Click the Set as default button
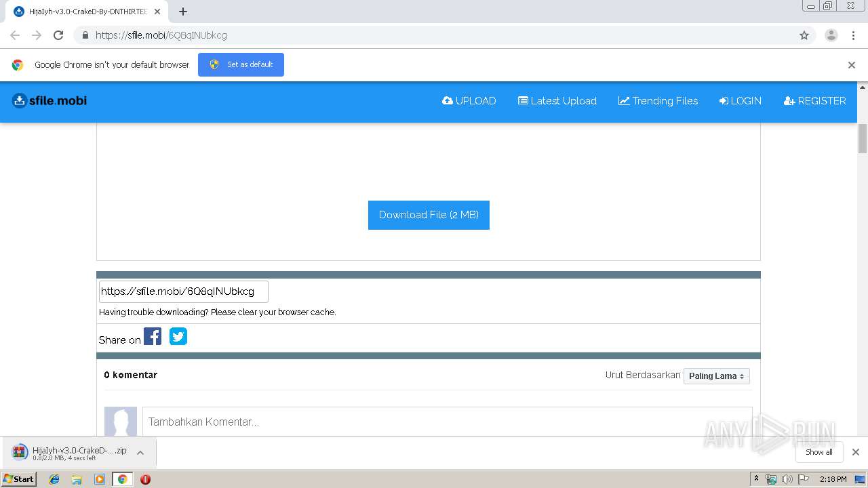This screenshot has width=868, height=488. (241, 64)
